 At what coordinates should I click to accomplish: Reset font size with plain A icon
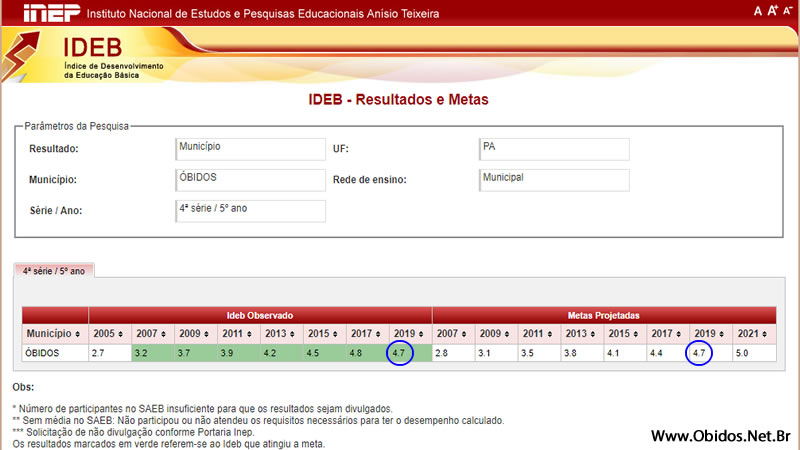point(758,11)
